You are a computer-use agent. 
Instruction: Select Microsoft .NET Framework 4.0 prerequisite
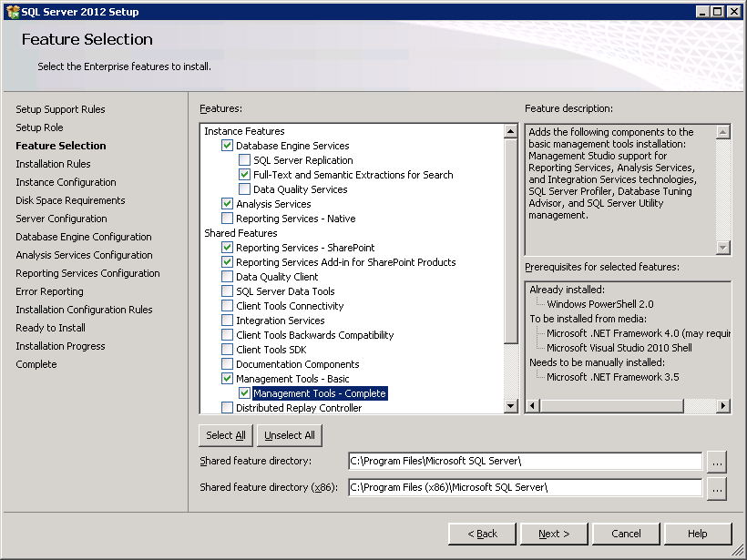point(639,333)
